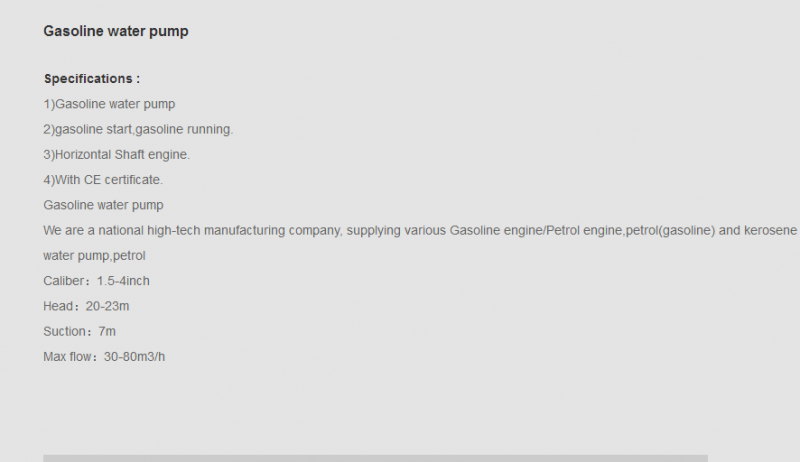The height and width of the screenshot is (462, 800).
Task: Select the '2)gasoline start,gasoline running.' line
Action: (x=138, y=130)
